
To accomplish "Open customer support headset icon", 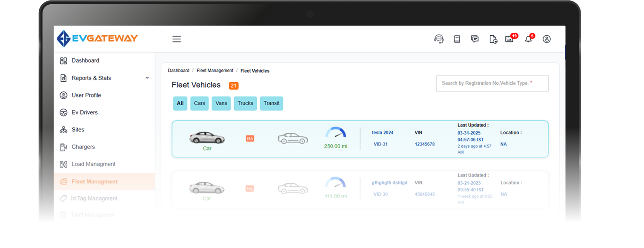I will click(x=439, y=39).
